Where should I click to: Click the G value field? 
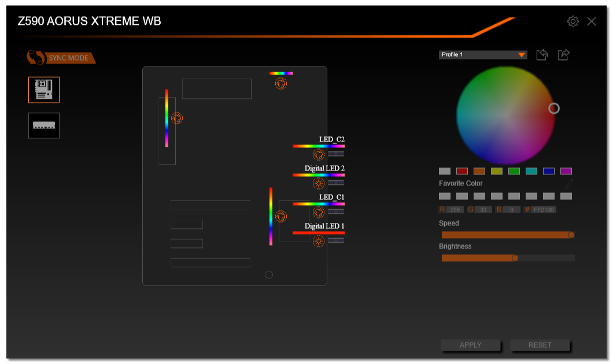pyautogui.click(x=483, y=210)
